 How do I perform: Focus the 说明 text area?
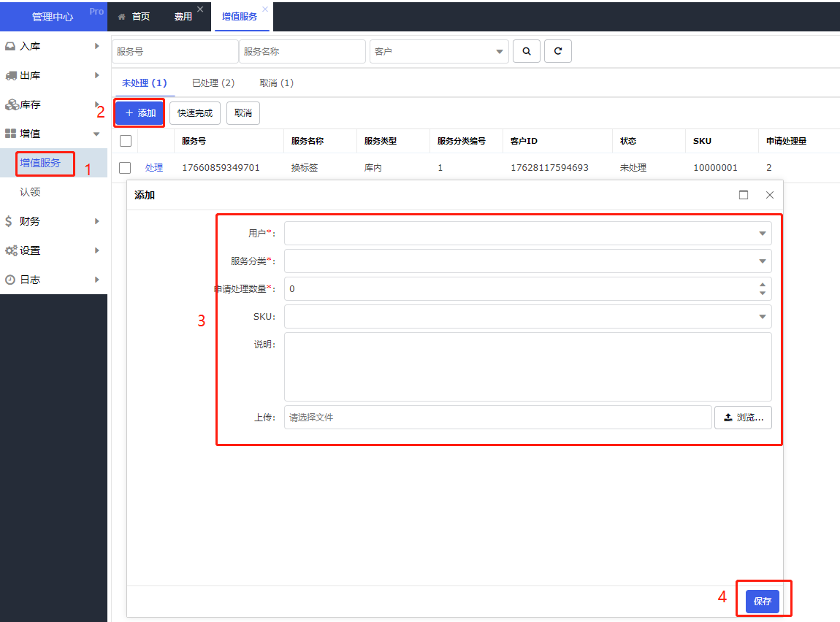(527, 366)
